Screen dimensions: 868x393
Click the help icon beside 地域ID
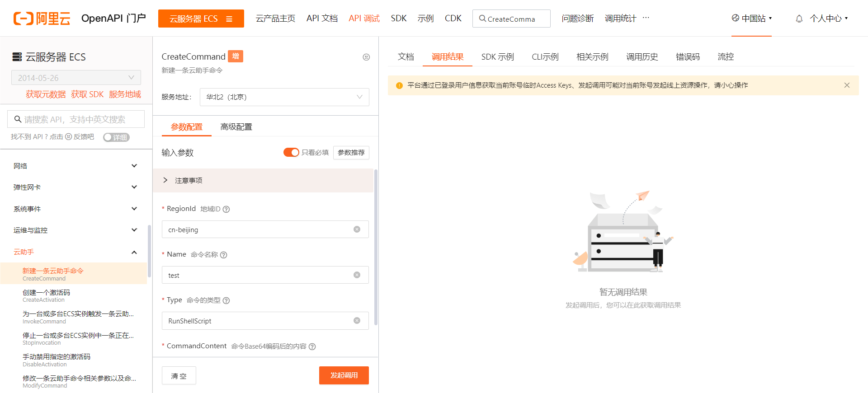coord(226,209)
